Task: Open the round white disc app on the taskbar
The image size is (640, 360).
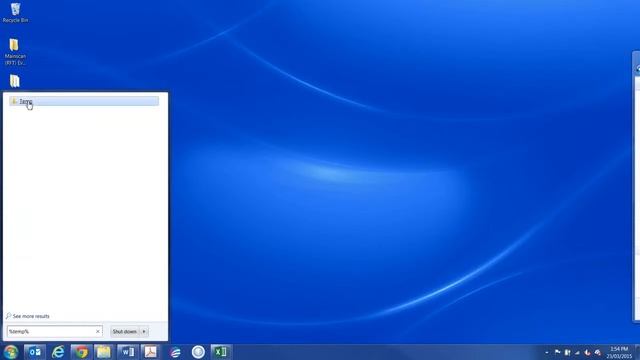Action: coord(198,352)
